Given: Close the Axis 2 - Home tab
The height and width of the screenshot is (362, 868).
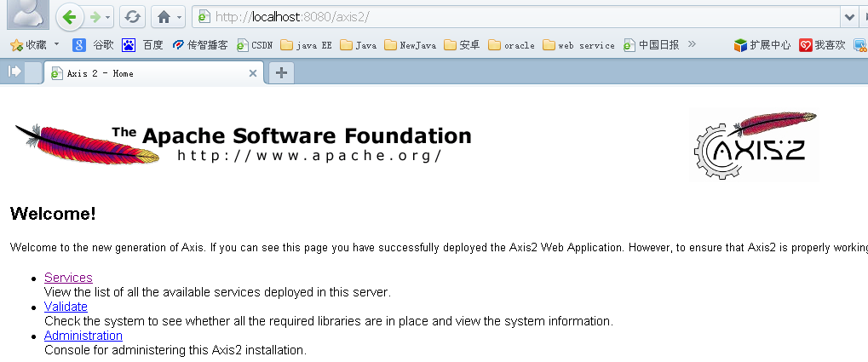Looking at the screenshot, I should point(252,73).
